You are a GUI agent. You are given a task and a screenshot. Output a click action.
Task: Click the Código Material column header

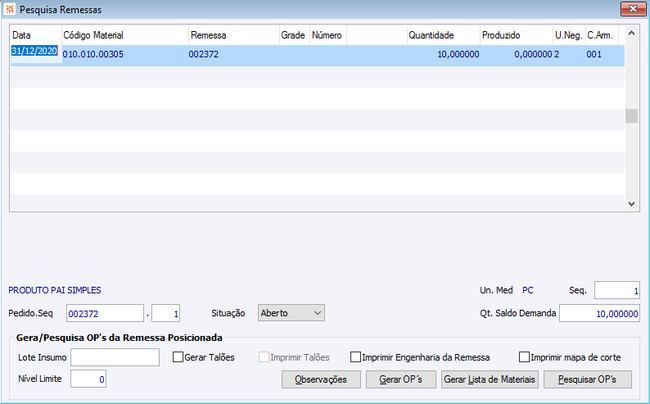(125, 35)
